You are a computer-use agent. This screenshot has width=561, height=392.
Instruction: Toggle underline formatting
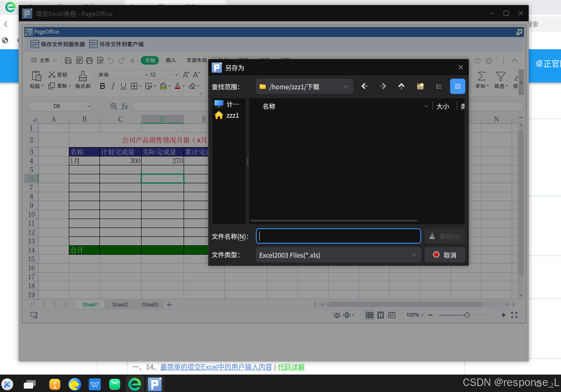click(x=123, y=86)
